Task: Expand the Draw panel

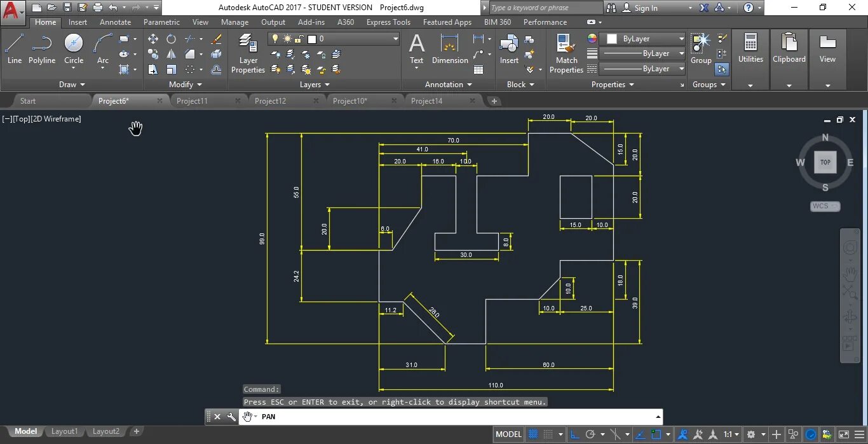Action: point(72,84)
